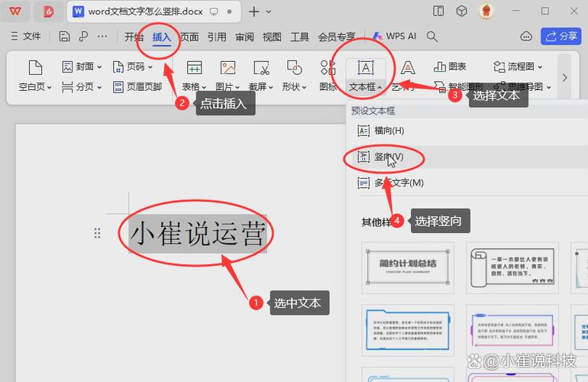This screenshot has width=588, height=382.
Task: Expand the 分页 dropdown arrow
Action: click(x=99, y=87)
